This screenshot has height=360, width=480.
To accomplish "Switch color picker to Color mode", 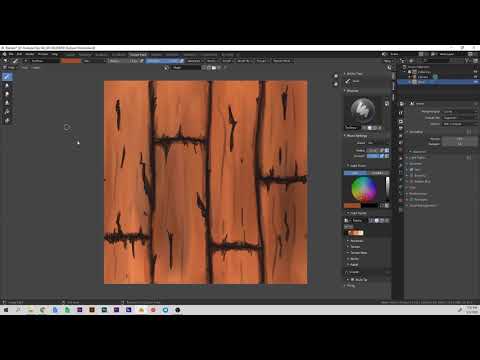I will 355,173.
